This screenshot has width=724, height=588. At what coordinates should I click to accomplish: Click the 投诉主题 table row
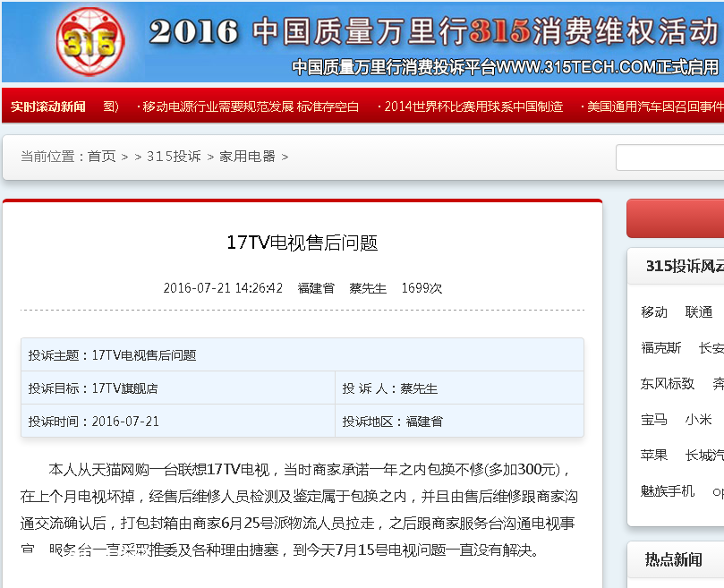point(302,354)
